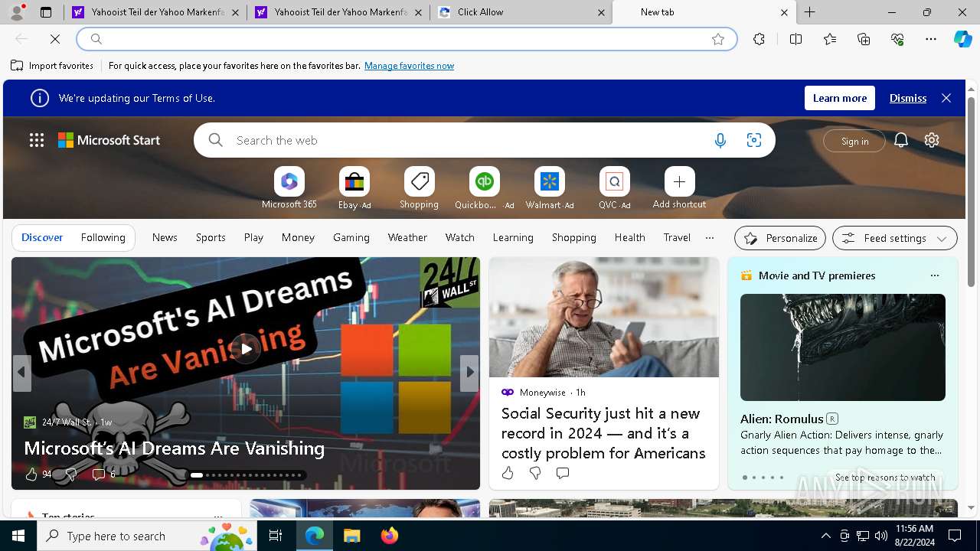Open page settings gear icon
Screen dimensions: 980x551
(932, 140)
